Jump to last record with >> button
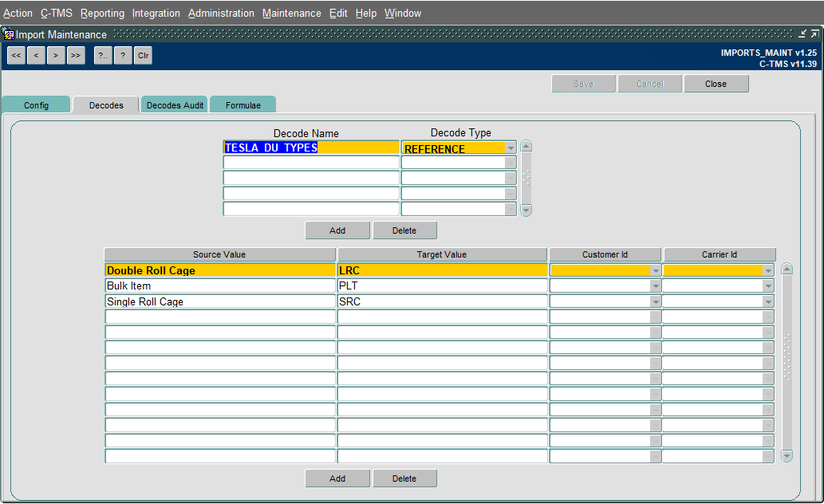The height and width of the screenshot is (504, 824). (76, 55)
